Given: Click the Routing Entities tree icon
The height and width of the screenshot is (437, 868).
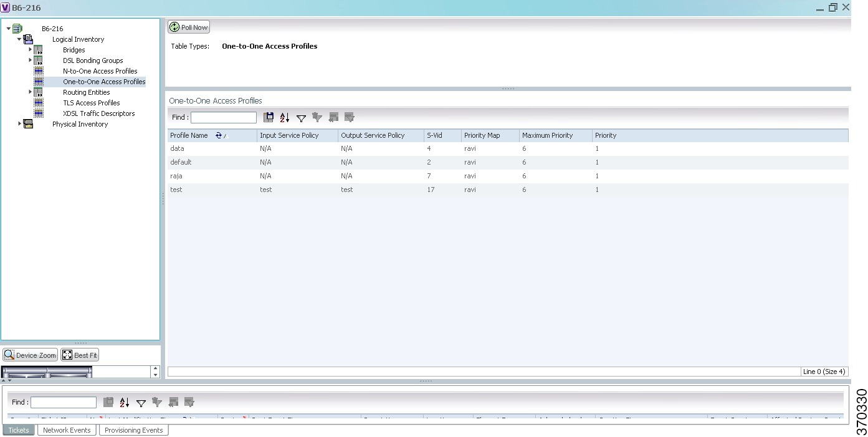Looking at the screenshot, I should point(39,92).
